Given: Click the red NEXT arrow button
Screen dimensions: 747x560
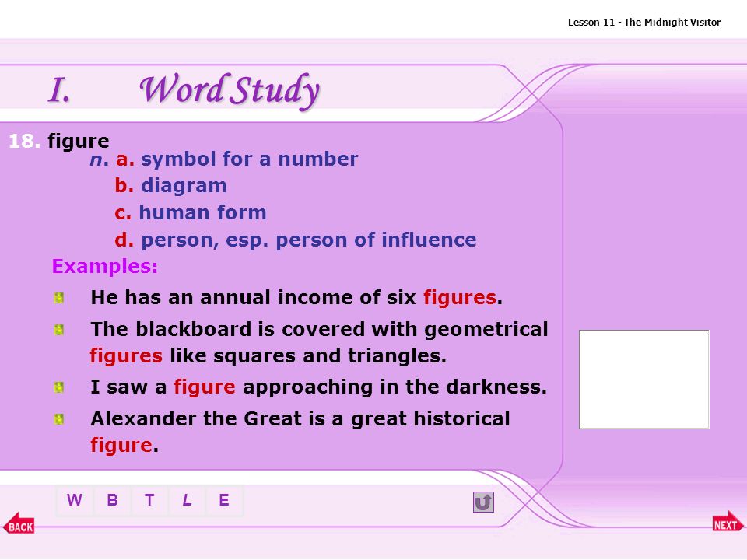Looking at the screenshot, I should pyautogui.click(x=728, y=523).
